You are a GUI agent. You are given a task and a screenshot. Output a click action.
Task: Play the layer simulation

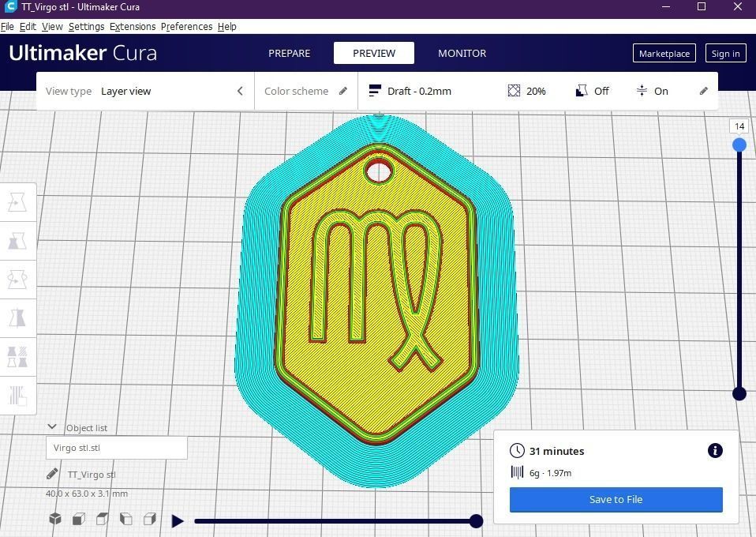[178, 521]
